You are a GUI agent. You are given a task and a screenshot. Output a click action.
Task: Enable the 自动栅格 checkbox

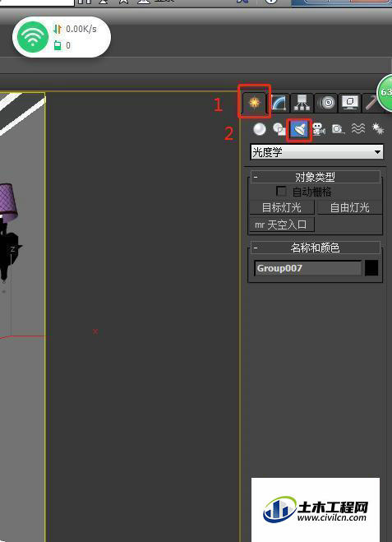click(x=281, y=191)
